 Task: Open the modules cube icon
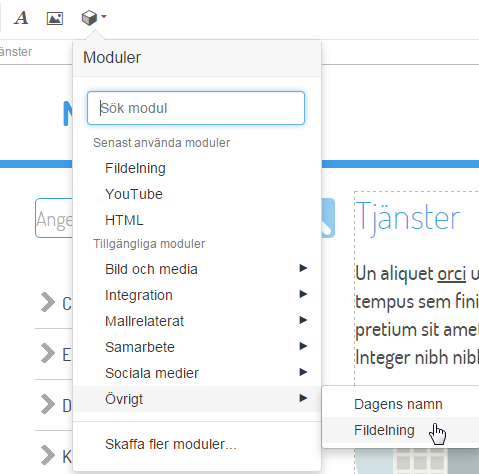coord(89,18)
